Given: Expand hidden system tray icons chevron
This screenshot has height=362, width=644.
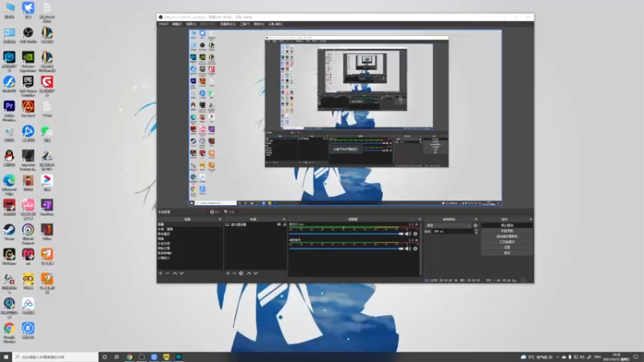Looking at the screenshot, I should tap(558, 357).
